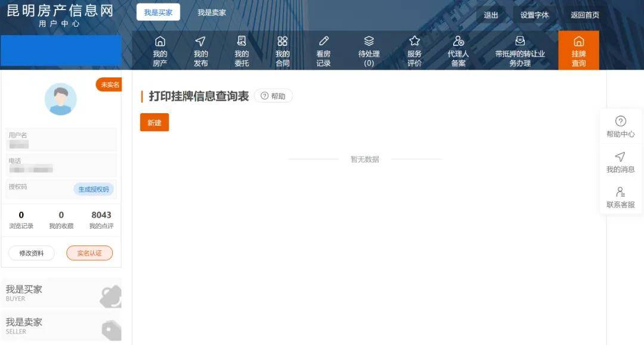Click 返回首页 link

point(585,15)
